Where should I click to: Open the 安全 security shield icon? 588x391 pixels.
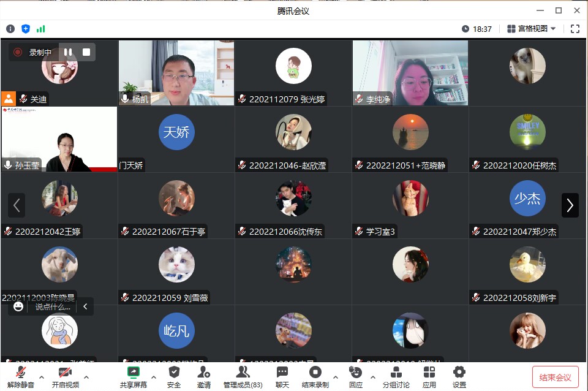(174, 376)
